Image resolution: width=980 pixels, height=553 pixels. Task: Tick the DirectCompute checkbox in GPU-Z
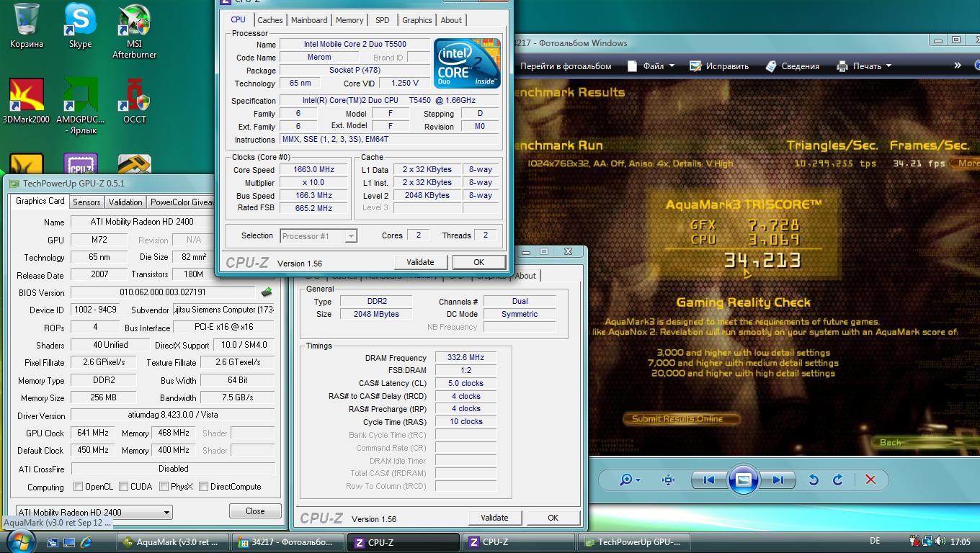(203, 487)
